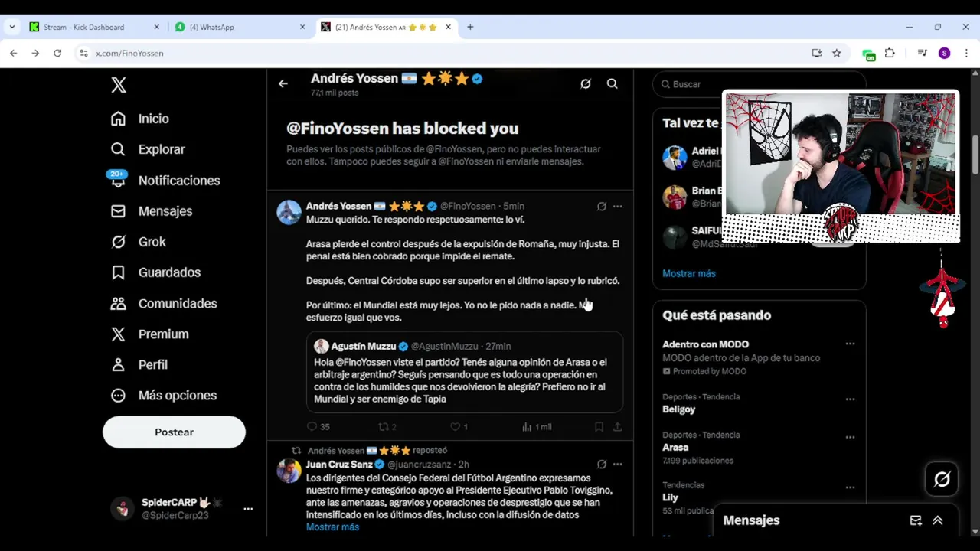This screenshot has height=551, width=980.
Task: Bookmark this page star icon
Action: pyautogui.click(x=837, y=53)
